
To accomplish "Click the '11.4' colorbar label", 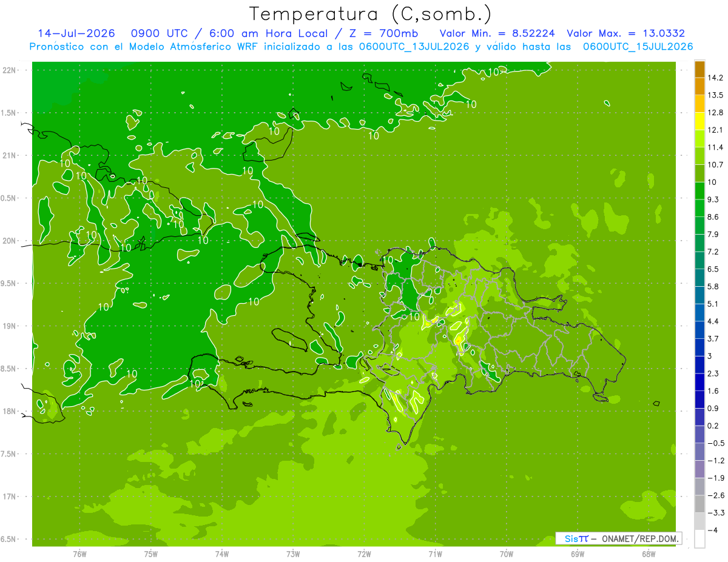I will pyautogui.click(x=715, y=147).
